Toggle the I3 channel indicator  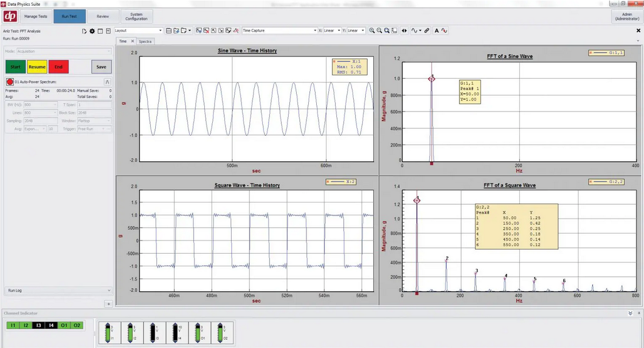click(x=39, y=326)
